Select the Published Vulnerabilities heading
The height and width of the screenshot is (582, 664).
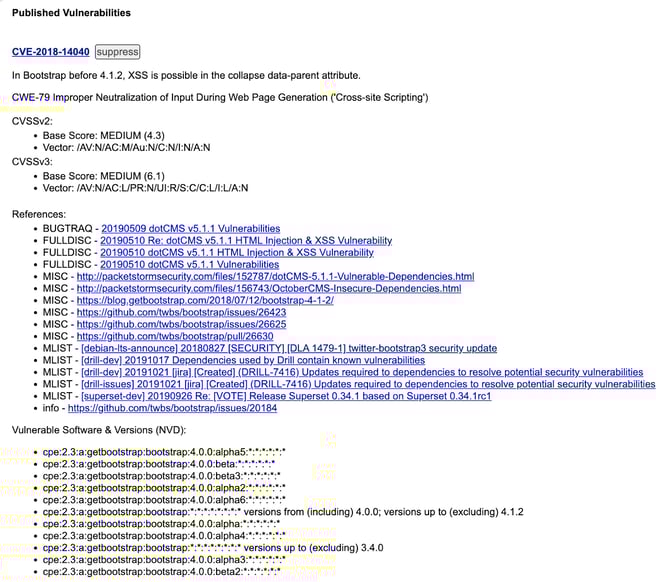coord(71,13)
